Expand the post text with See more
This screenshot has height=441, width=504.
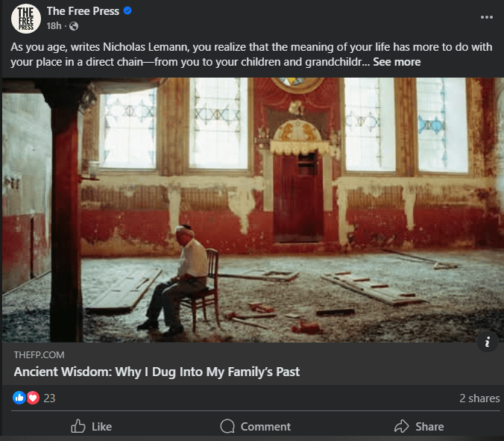(x=397, y=62)
